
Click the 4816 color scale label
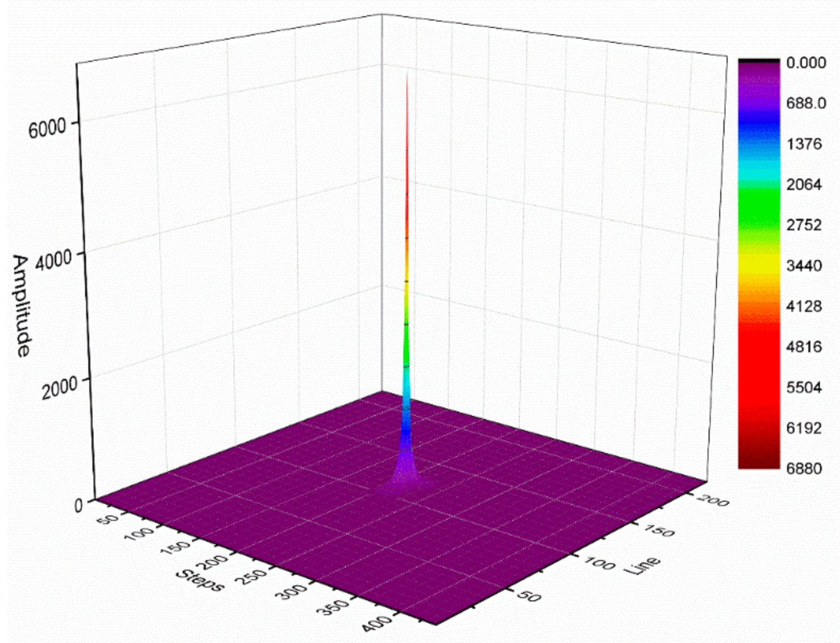(x=804, y=346)
